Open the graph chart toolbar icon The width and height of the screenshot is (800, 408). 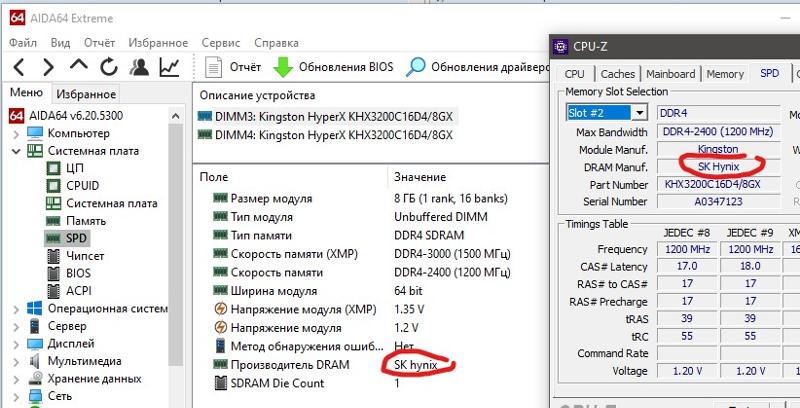pyautogui.click(x=169, y=67)
